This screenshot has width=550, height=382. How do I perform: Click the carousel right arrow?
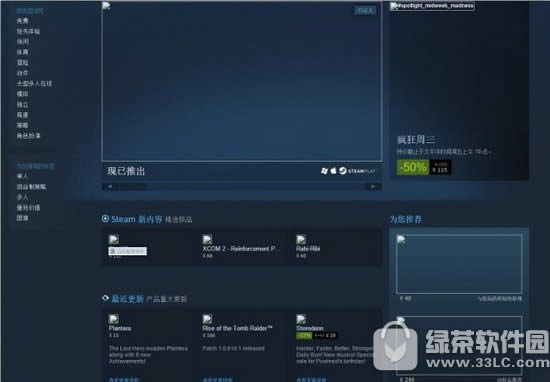373,187
